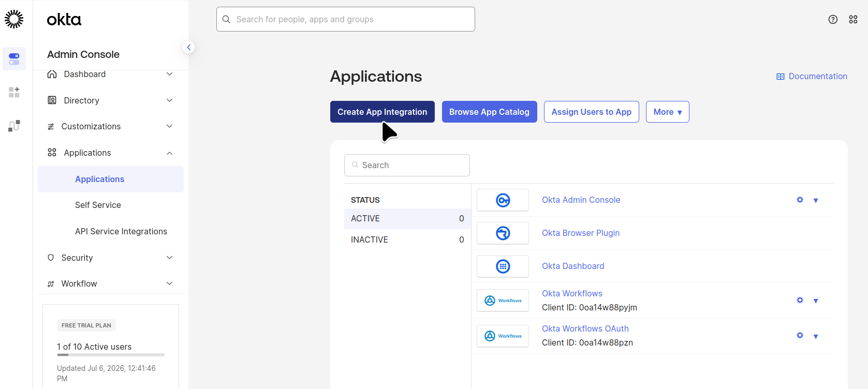
Task: Select the Admin Console toggle icon in left rail
Action: pos(14,59)
